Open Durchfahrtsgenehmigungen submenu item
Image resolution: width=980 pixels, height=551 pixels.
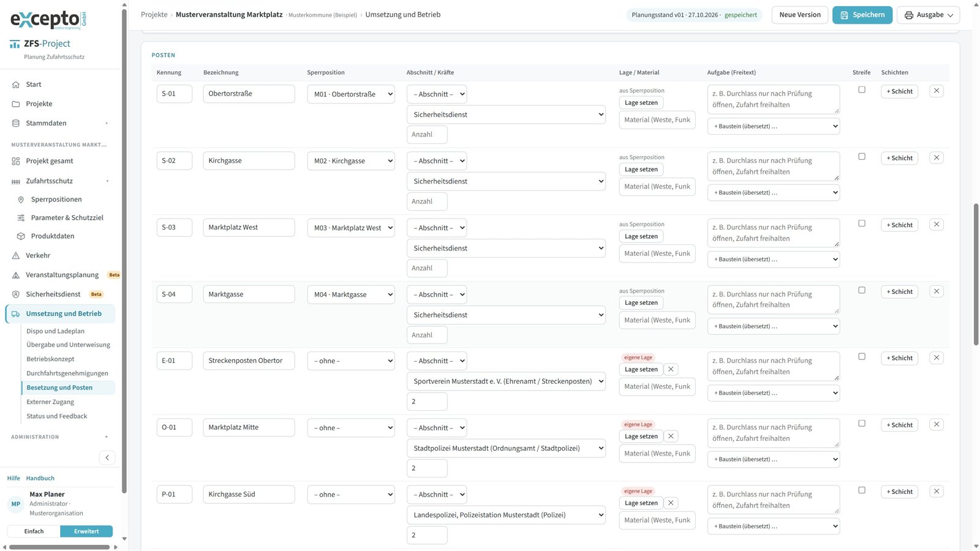coord(67,373)
